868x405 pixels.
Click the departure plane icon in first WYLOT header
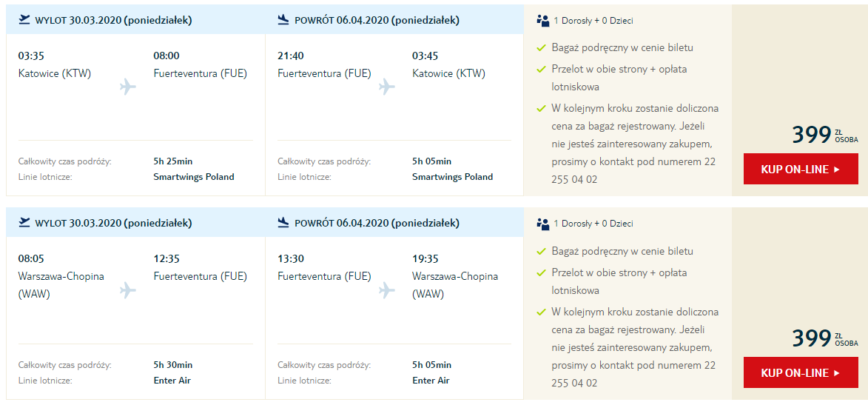24,20
